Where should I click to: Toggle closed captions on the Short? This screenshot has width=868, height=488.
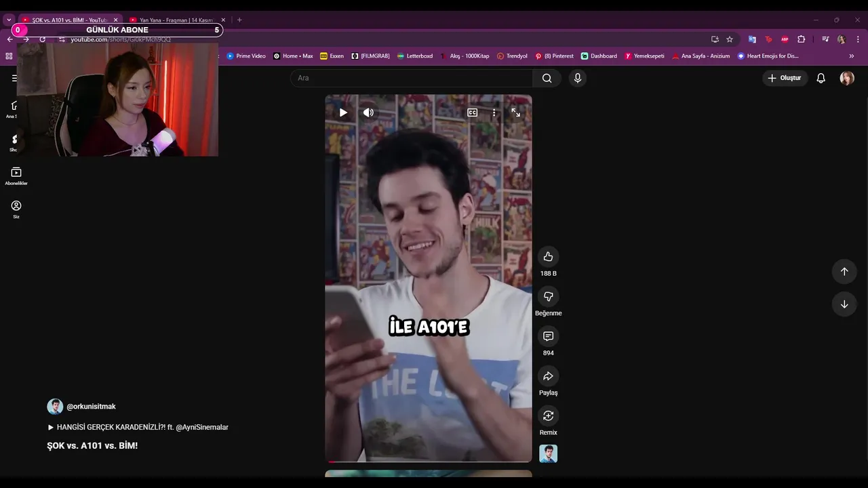[472, 113]
